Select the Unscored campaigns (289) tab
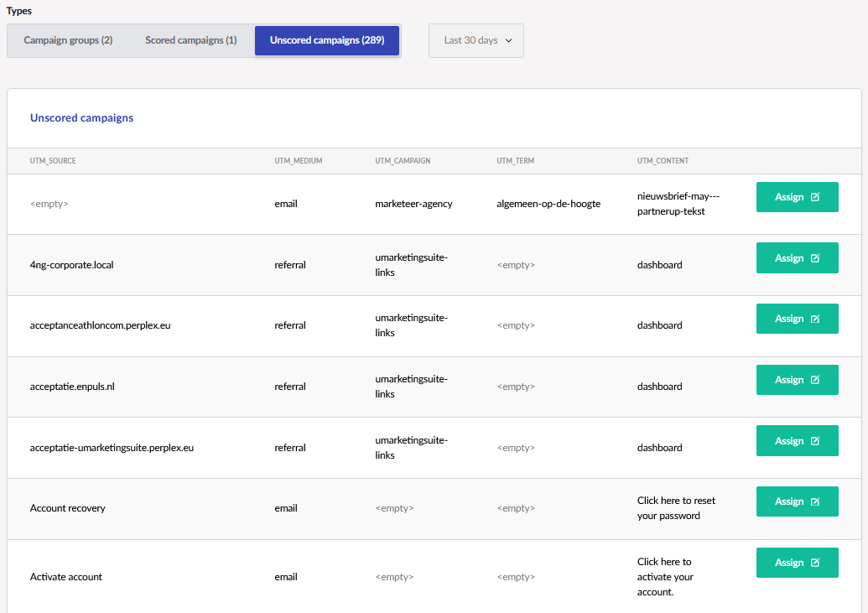This screenshot has height=613, width=868. pos(326,40)
